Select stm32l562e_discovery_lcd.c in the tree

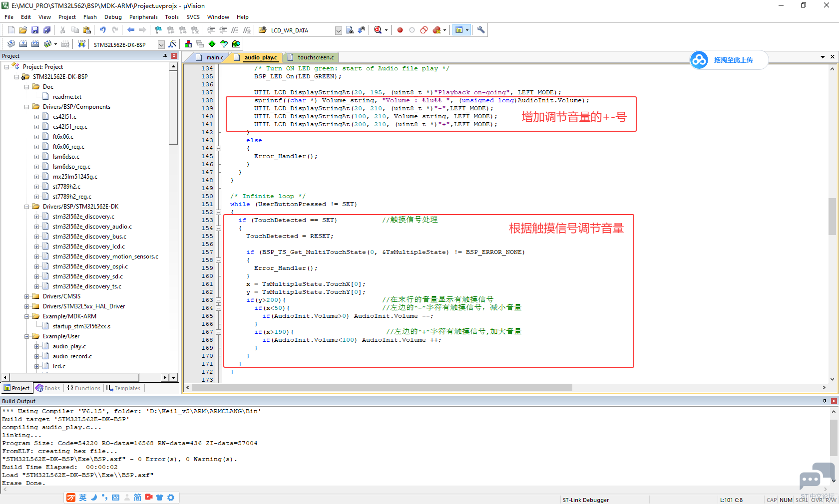tap(89, 247)
